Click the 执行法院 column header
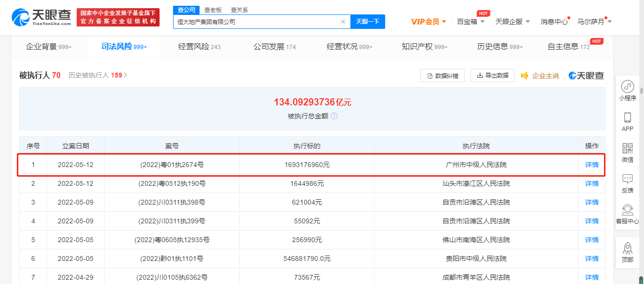Viewport: 644px width, 284px height. pyautogui.click(x=476, y=146)
